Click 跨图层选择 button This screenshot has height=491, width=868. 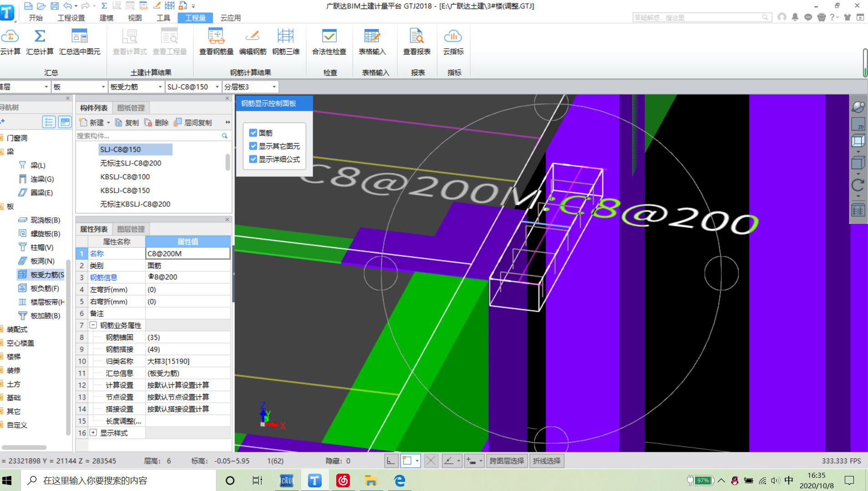[507, 461]
